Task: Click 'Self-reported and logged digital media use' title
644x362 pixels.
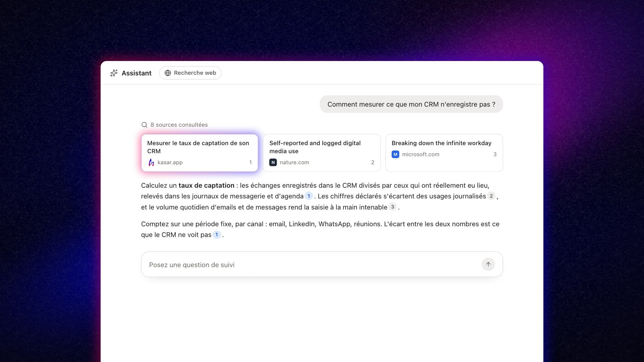Action: tap(315, 147)
